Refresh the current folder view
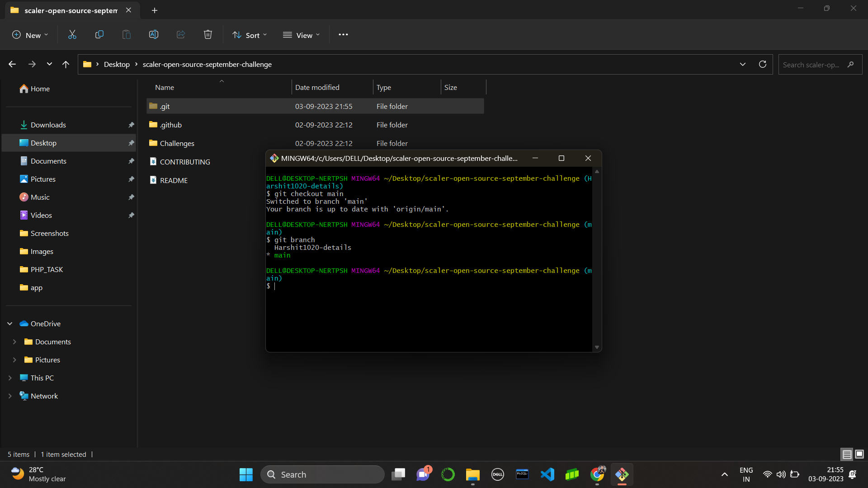The height and width of the screenshot is (488, 868). (x=763, y=64)
